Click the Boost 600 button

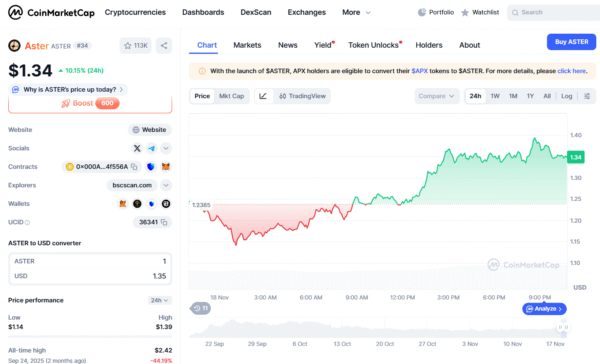click(x=90, y=103)
